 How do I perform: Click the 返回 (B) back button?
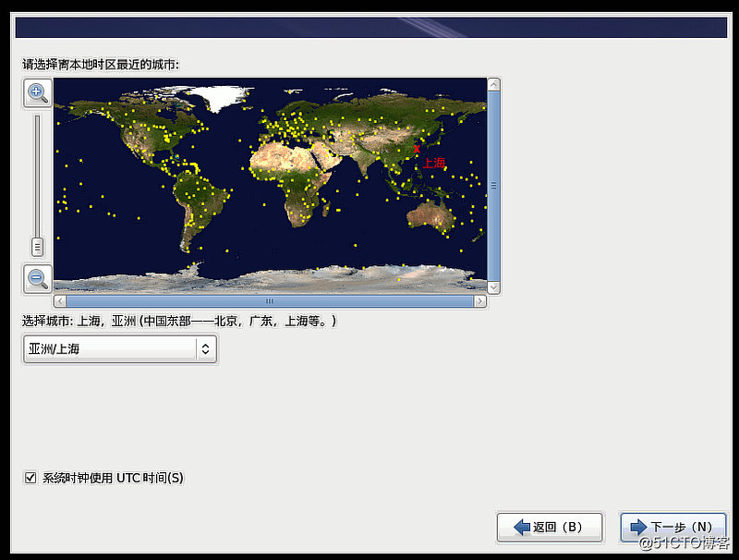coord(550,527)
